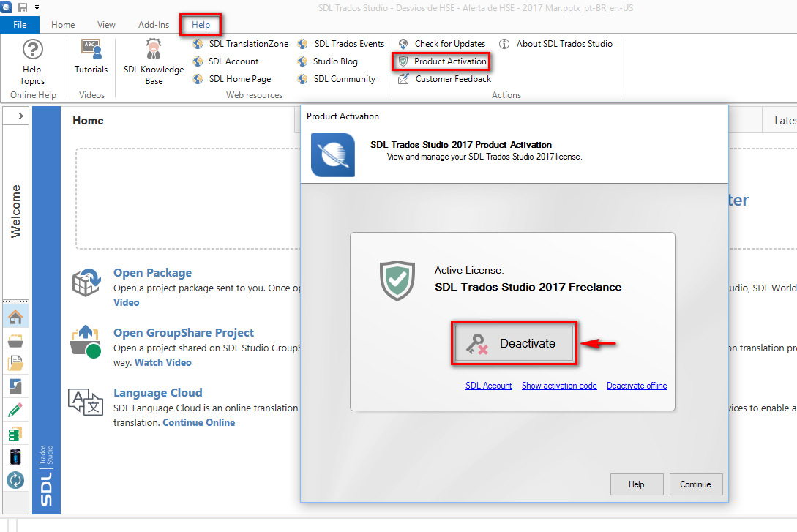
Task: Open Studio Blog
Action: coord(328,61)
